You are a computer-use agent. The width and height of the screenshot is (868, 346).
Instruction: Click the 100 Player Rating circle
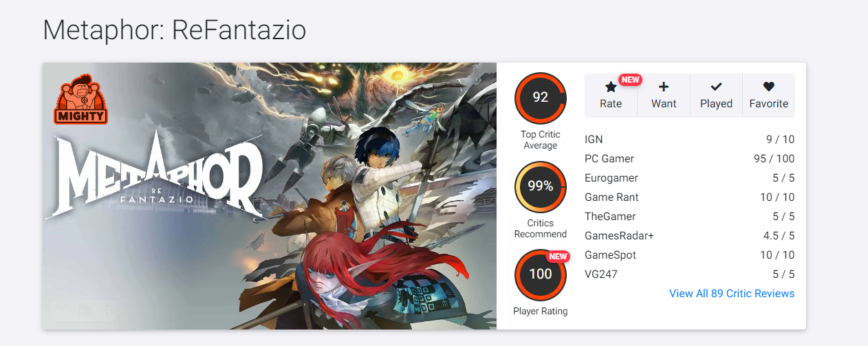click(x=540, y=274)
